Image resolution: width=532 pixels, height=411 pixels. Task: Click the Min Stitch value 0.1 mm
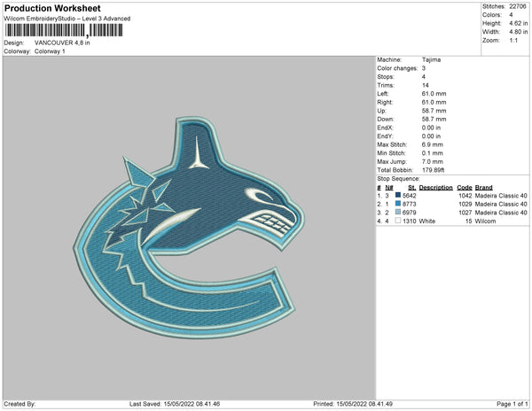(433, 153)
